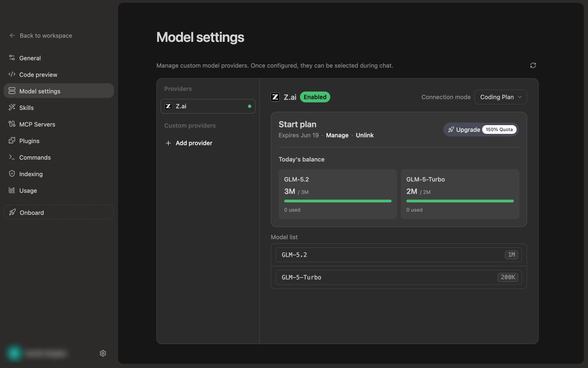Open the General settings page
This screenshot has width=588, height=368.
click(59, 58)
